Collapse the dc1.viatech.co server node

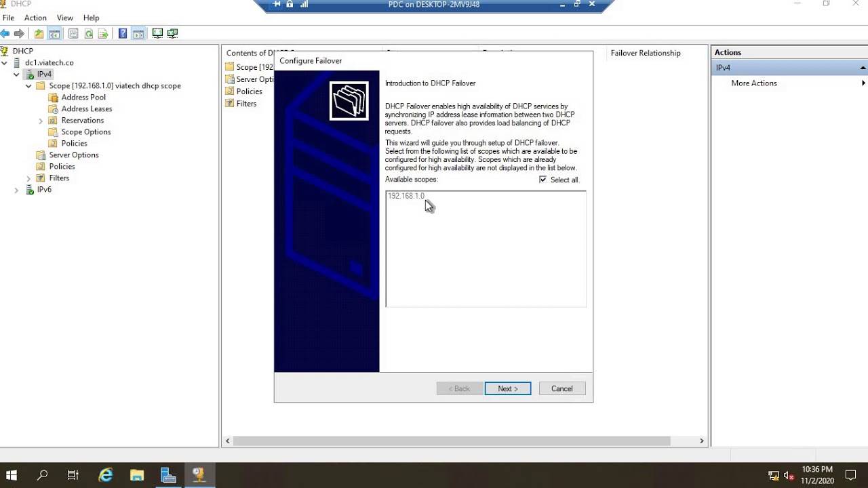click(x=5, y=62)
